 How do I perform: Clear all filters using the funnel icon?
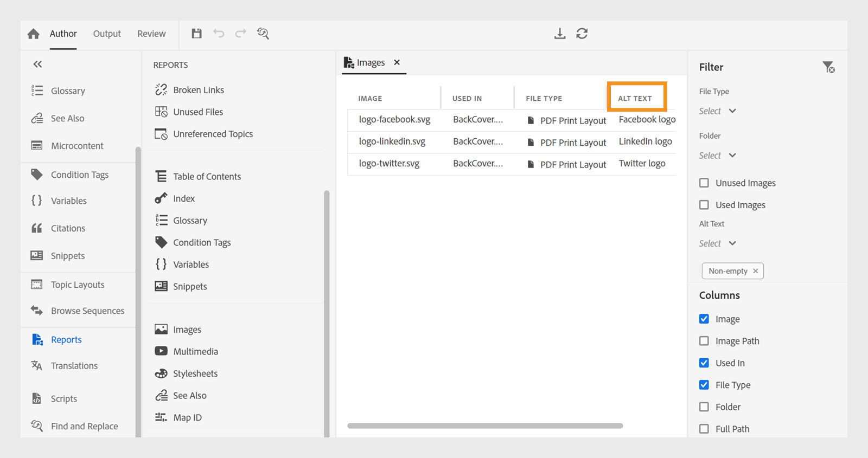(828, 67)
